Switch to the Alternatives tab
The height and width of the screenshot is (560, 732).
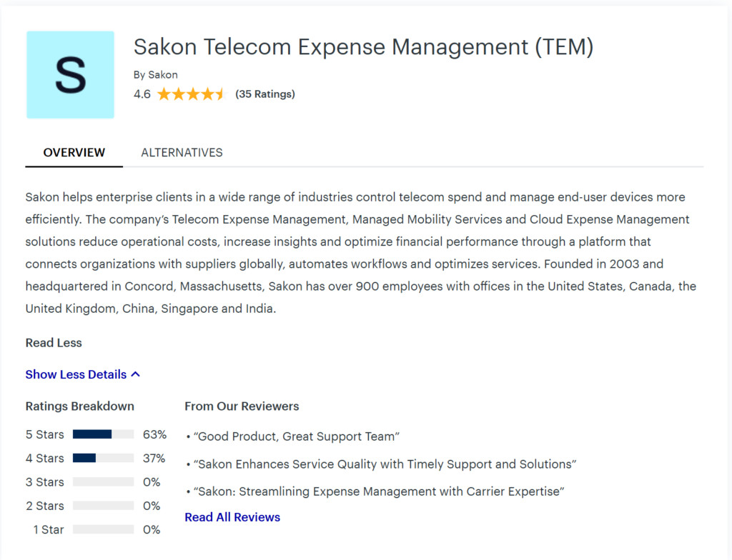(182, 152)
